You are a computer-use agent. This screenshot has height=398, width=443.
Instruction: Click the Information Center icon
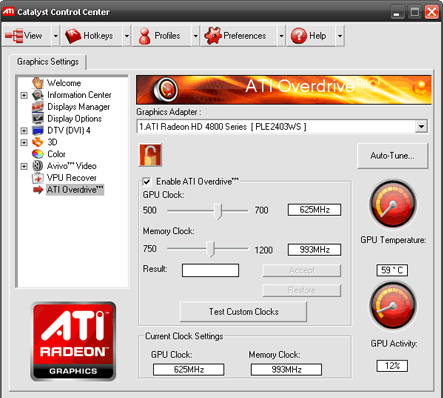coord(38,95)
